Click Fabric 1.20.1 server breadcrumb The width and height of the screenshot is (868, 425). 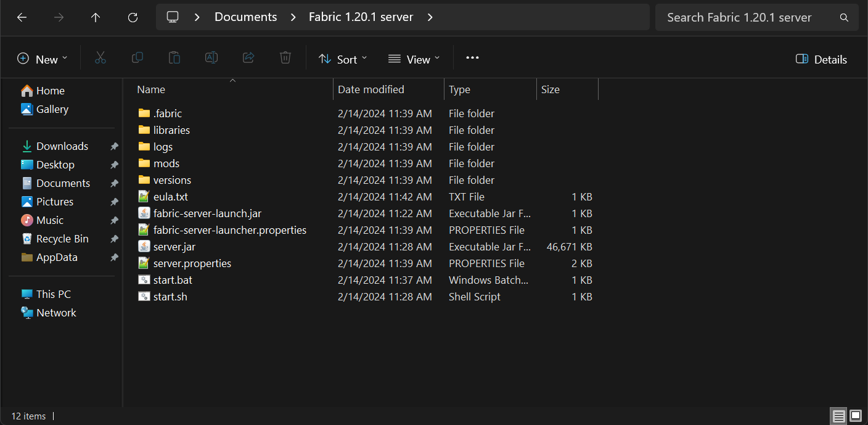point(361,17)
